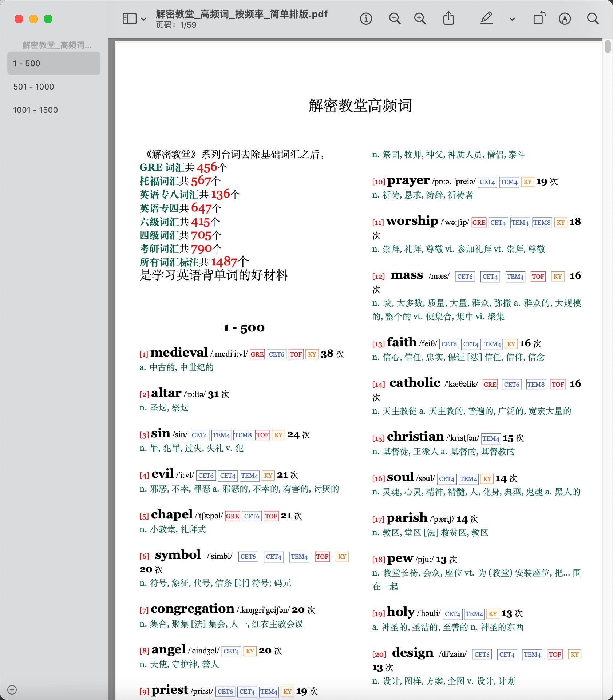Click the CET6 tag beside chapel

coord(252,516)
